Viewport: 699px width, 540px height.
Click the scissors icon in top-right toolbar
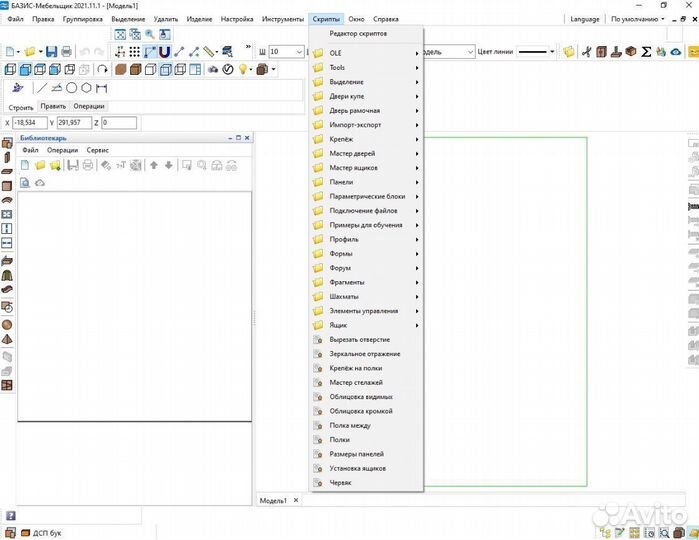(585, 51)
